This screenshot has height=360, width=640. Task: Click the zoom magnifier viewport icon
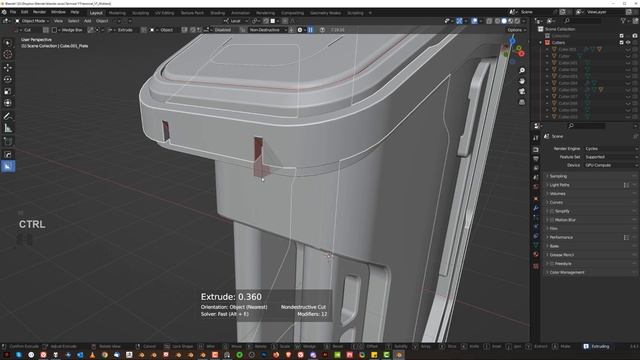tap(522, 71)
